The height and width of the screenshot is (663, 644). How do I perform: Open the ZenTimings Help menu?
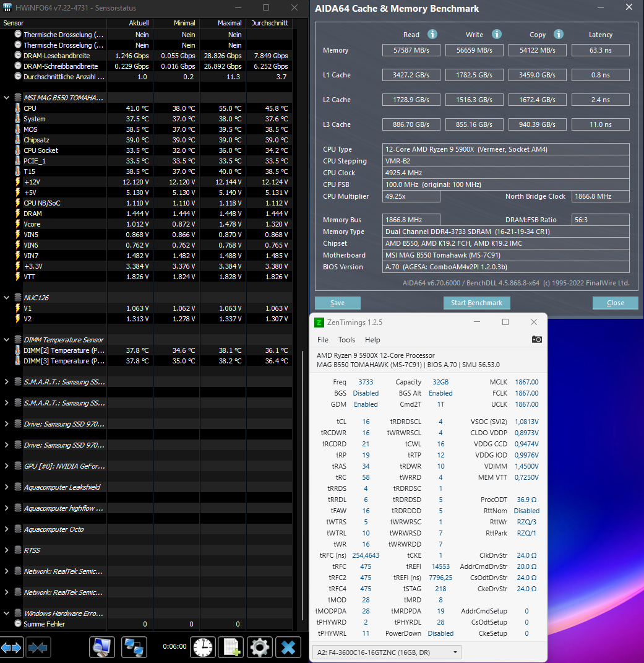tap(372, 340)
